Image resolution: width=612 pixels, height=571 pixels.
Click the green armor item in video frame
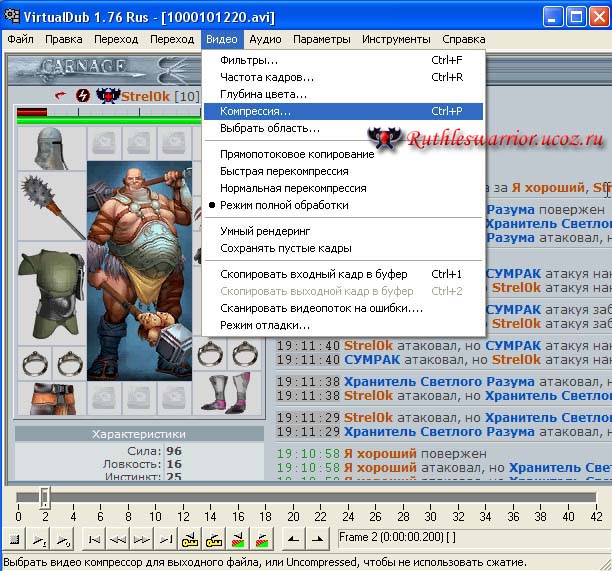coord(52,294)
